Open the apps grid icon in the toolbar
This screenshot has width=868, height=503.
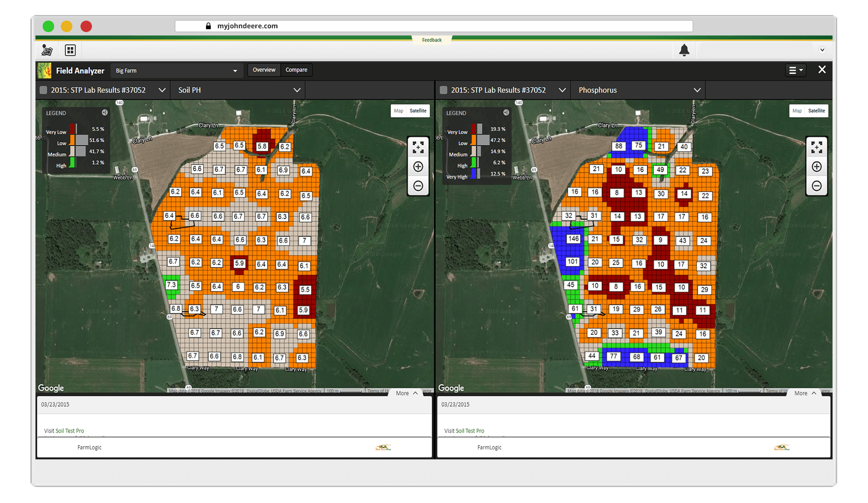pyautogui.click(x=70, y=50)
